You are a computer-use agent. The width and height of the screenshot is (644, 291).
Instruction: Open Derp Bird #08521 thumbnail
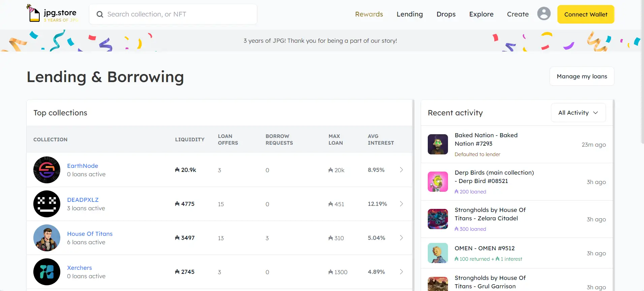coord(438,182)
